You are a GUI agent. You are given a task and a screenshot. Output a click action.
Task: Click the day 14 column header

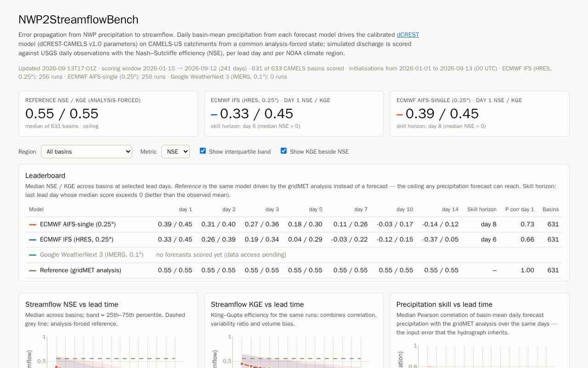coord(450,209)
